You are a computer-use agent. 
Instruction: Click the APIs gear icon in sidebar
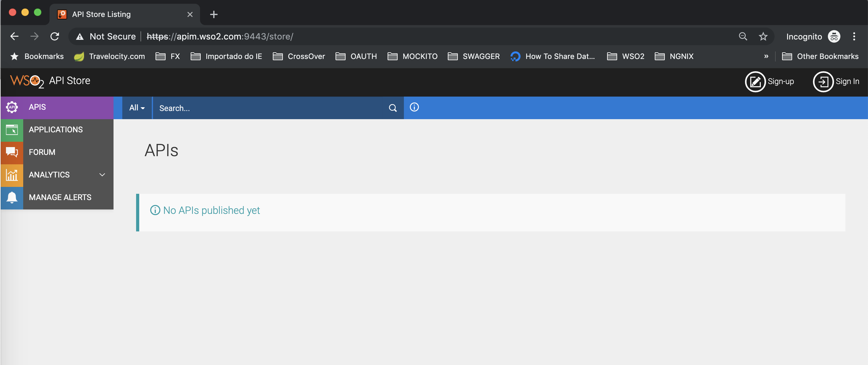tap(12, 108)
